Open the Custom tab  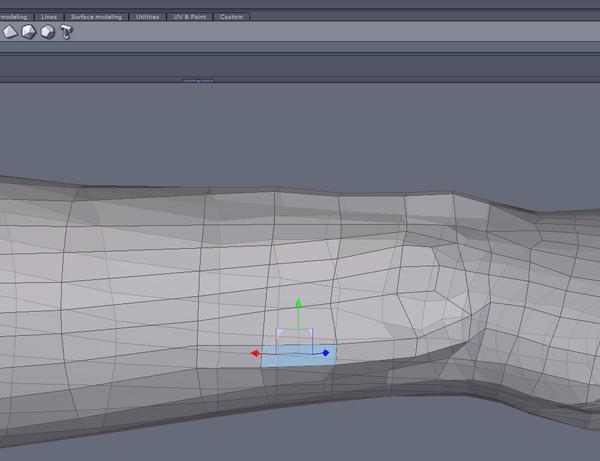tap(231, 17)
